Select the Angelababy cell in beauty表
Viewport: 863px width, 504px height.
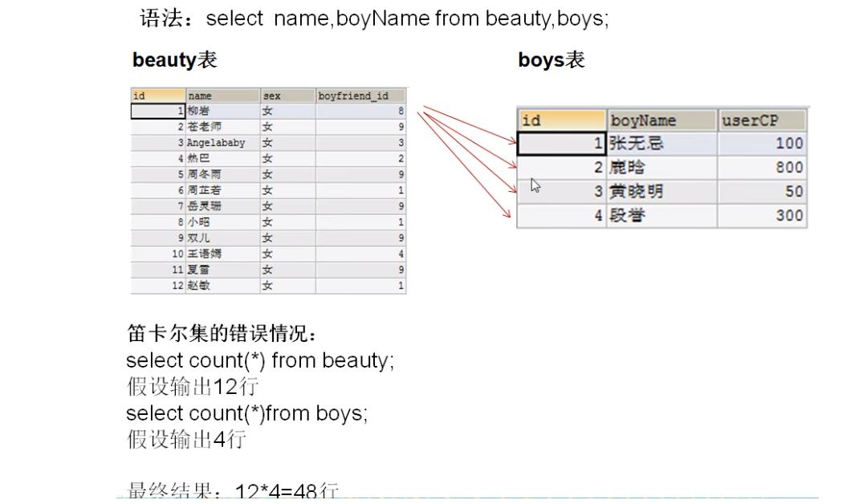coord(217,142)
